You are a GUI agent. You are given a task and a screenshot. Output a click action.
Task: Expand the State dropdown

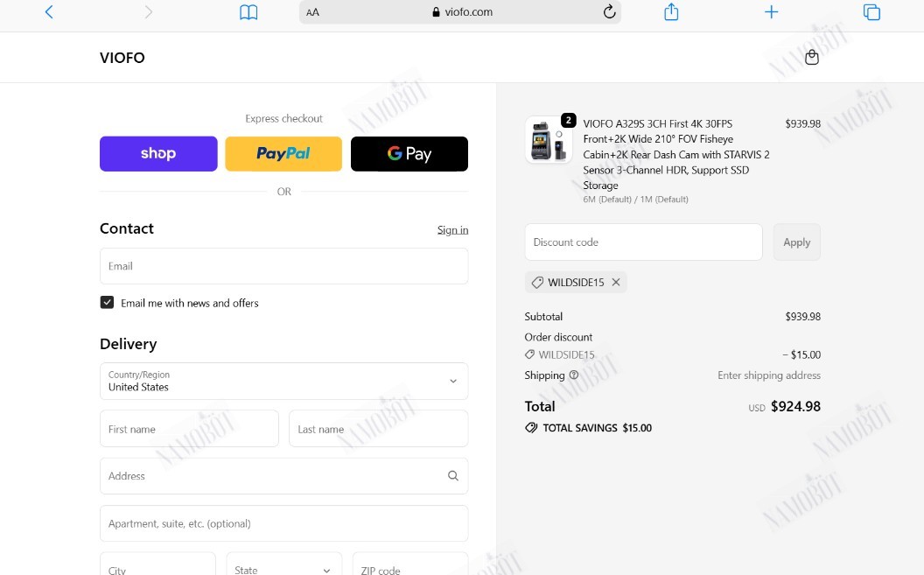click(284, 567)
